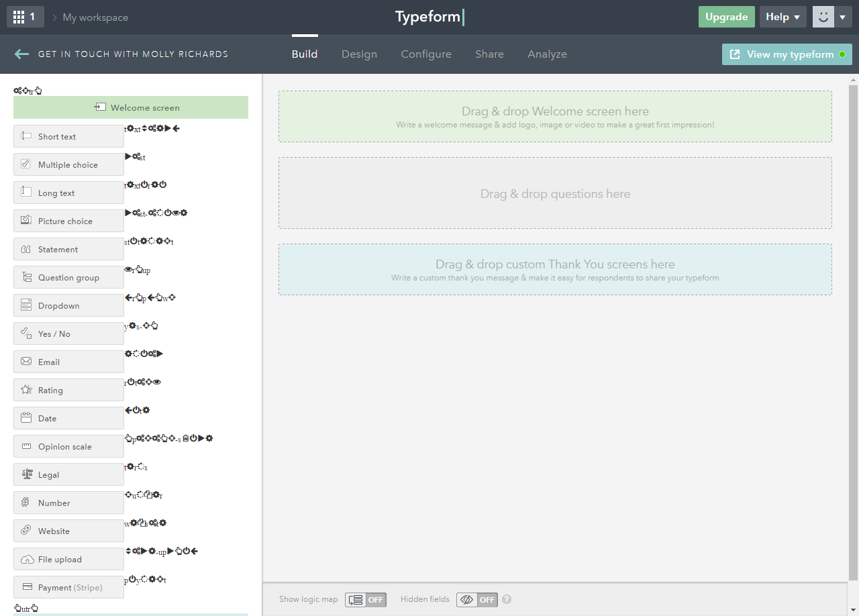Click the Typeform logo
Image resolution: width=859 pixels, height=616 pixels.
(429, 17)
